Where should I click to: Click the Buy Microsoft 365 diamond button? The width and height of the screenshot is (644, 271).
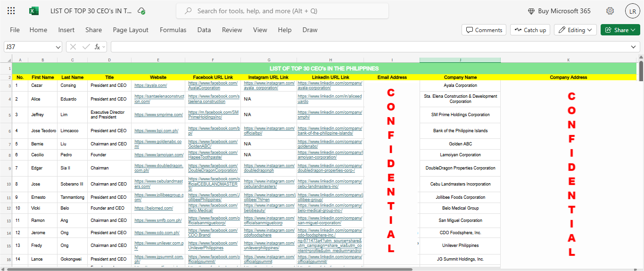[559, 11]
